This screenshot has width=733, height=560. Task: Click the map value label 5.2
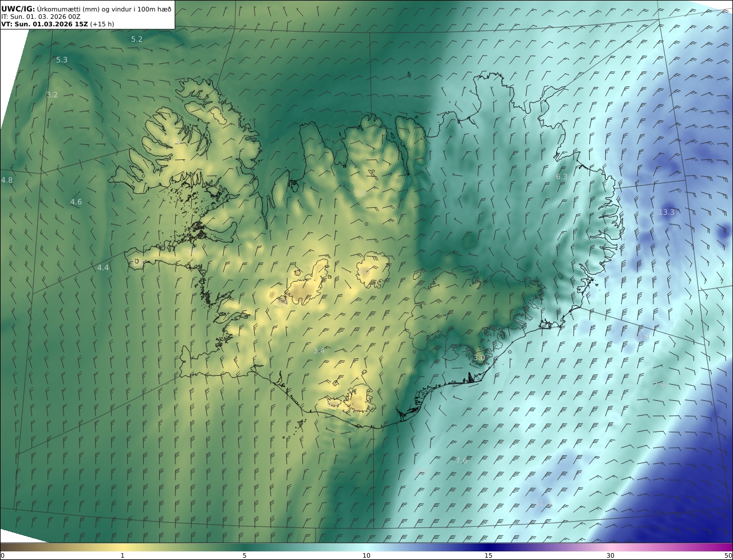[137, 40]
